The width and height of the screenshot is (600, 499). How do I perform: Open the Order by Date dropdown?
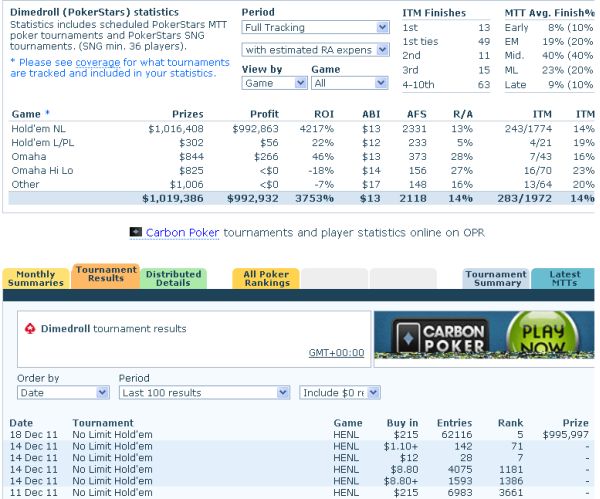63,393
